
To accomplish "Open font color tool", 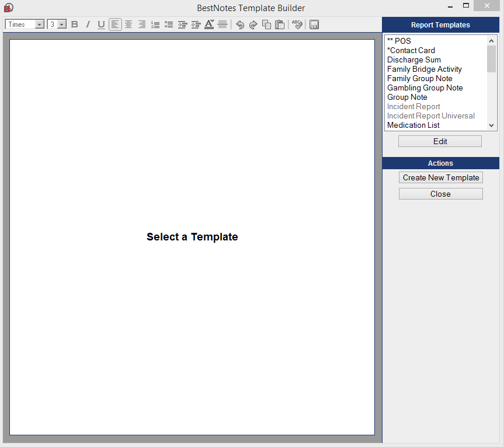I will point(209,25).
